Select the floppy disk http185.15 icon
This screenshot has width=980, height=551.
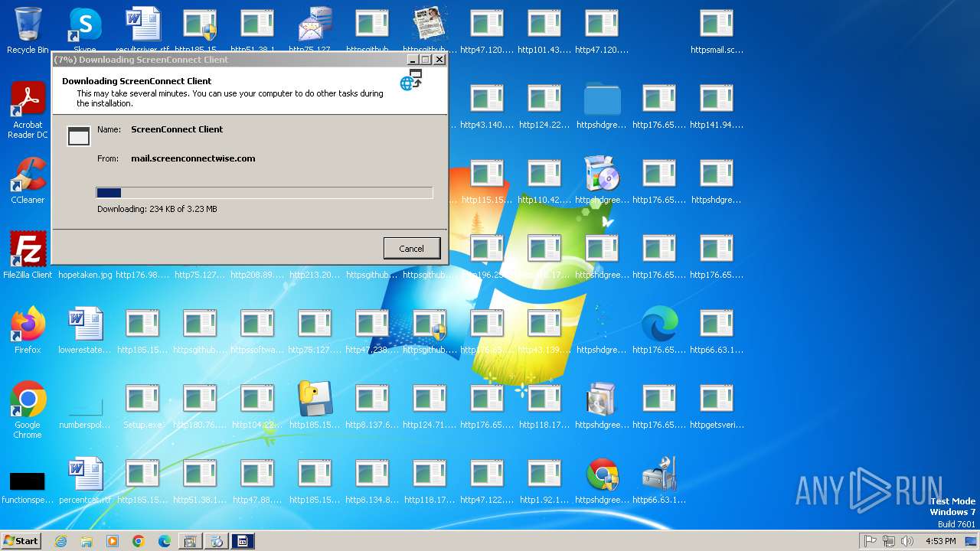click(x=315, y=406)
